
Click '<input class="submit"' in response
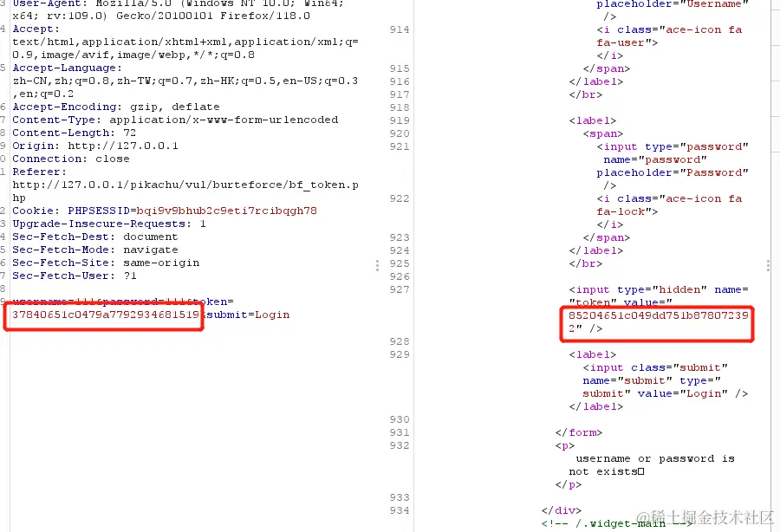pos(655,367)
